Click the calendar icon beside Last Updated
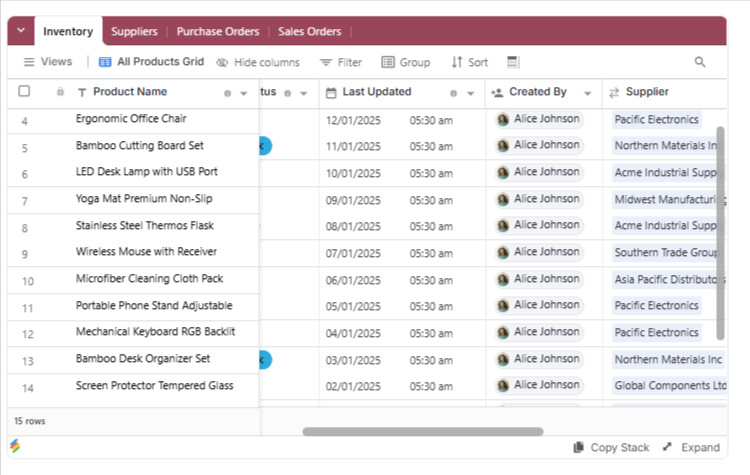The image size is (750, 475). tap(331, 93)
